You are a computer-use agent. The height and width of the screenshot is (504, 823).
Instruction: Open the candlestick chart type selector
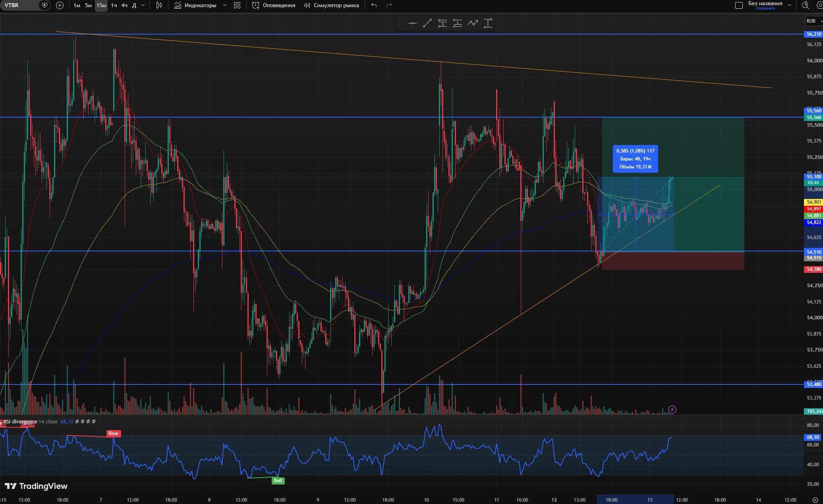pos(159,6)
